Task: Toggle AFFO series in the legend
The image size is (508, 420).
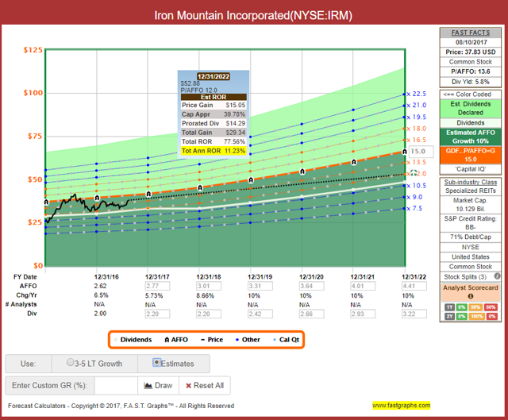Action: point(176,340)
